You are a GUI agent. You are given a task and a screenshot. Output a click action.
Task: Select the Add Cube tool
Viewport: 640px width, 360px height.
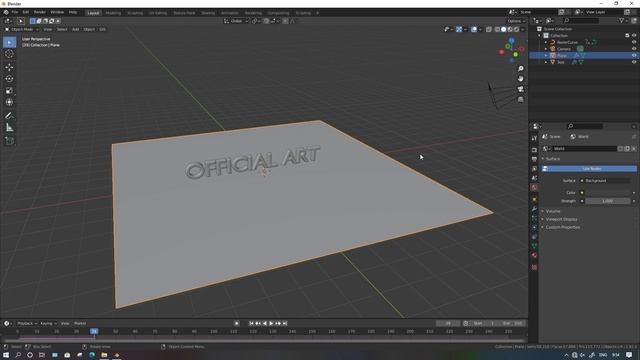click(9, 141)
